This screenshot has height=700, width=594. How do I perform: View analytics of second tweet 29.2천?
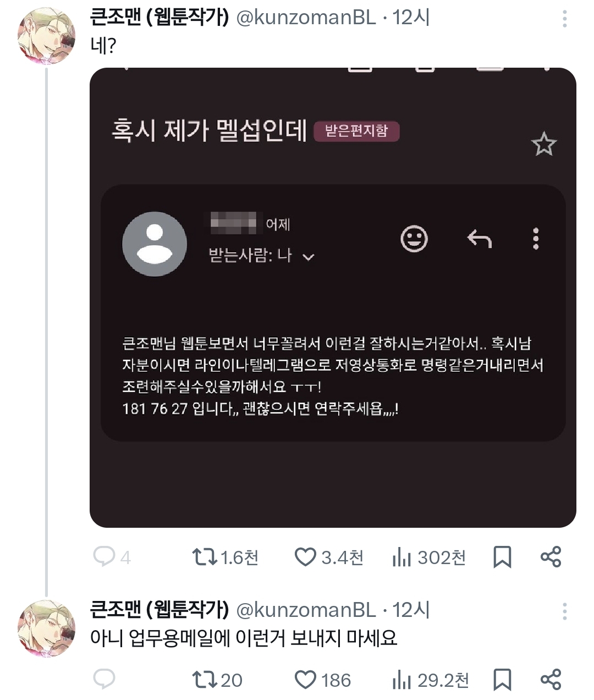click(x=402, y=680)
